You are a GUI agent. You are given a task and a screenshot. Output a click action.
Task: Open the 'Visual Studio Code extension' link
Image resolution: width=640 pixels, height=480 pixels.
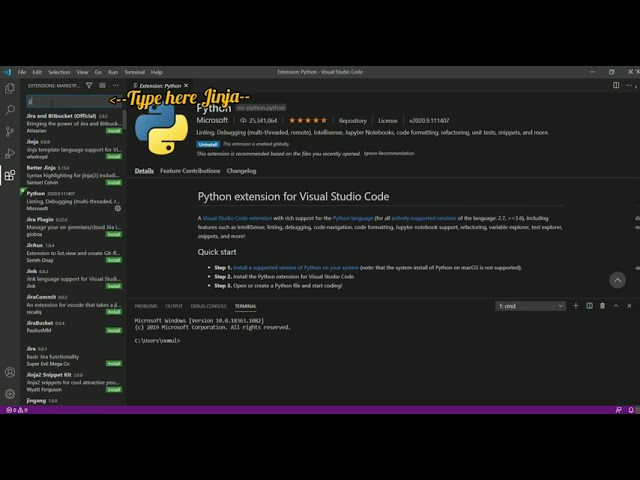(x=237, y=218)
